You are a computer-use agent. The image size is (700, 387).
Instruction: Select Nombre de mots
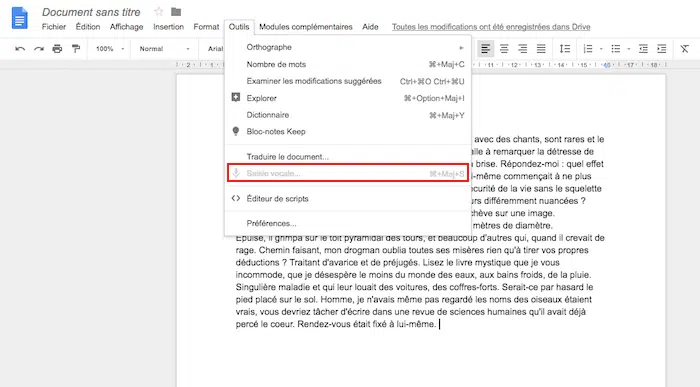click(348, 64)
